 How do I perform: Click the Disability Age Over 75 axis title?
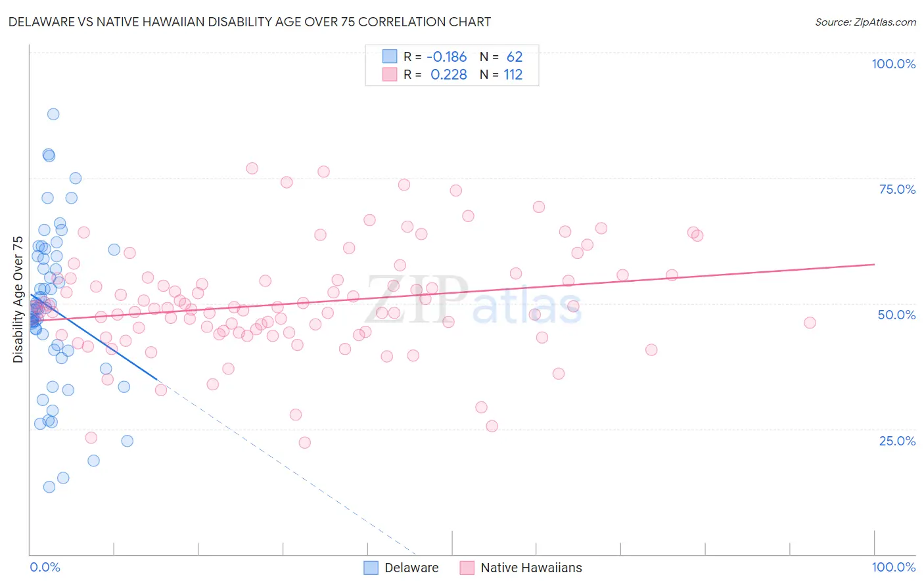18,300
